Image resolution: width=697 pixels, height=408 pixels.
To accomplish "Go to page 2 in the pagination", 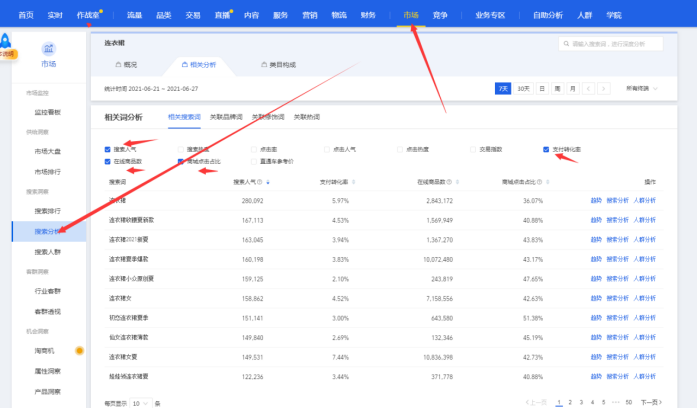I will pyautogui.click(x=570, y=402).
